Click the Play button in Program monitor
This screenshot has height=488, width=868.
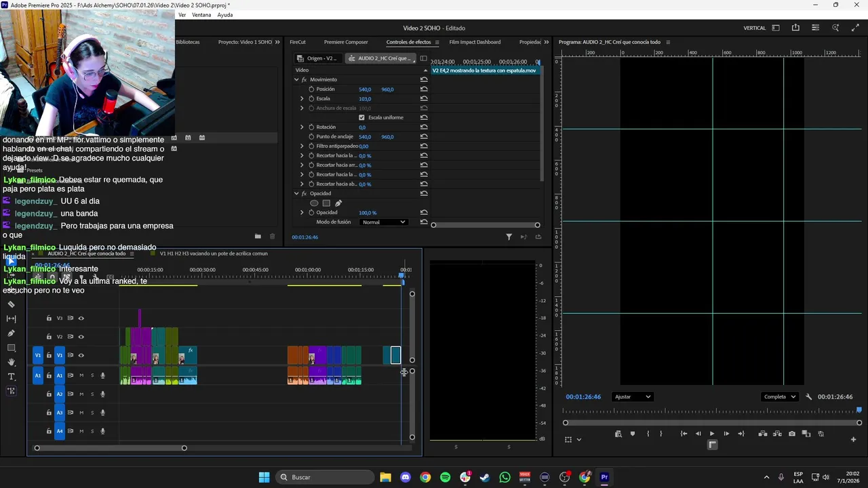(712, 434)
